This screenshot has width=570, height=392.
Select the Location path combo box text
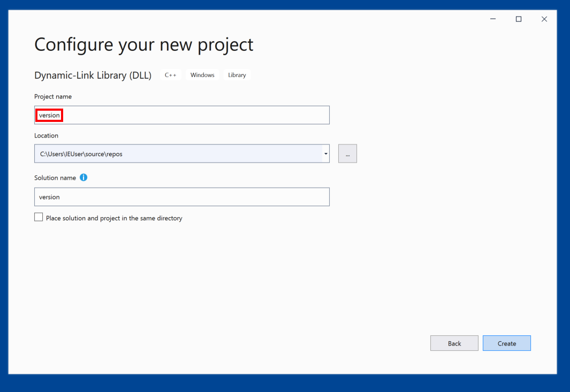pos(177,154)
